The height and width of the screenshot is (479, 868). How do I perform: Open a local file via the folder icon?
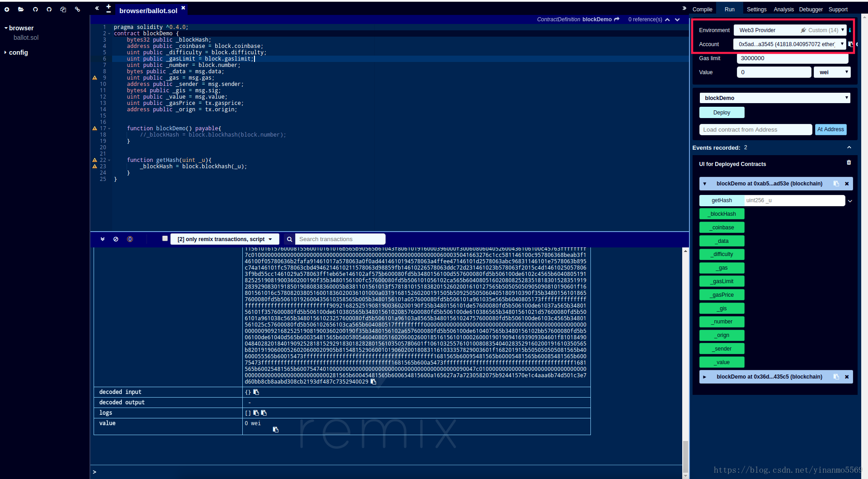coord(21,9)
